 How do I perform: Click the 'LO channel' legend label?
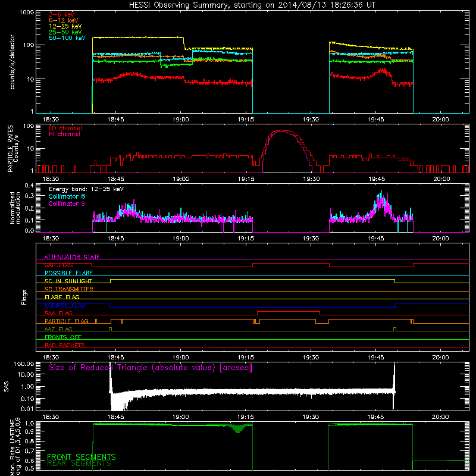pos(65,128)
